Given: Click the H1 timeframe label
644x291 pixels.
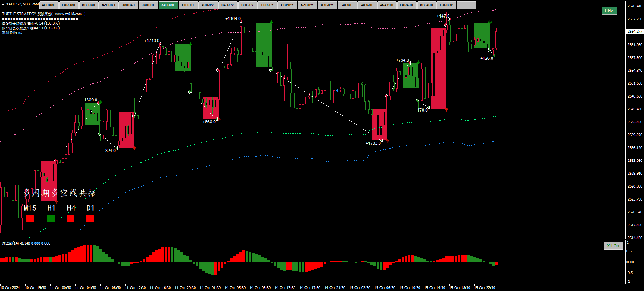Looking at the screenshot, I should (51, 208).
